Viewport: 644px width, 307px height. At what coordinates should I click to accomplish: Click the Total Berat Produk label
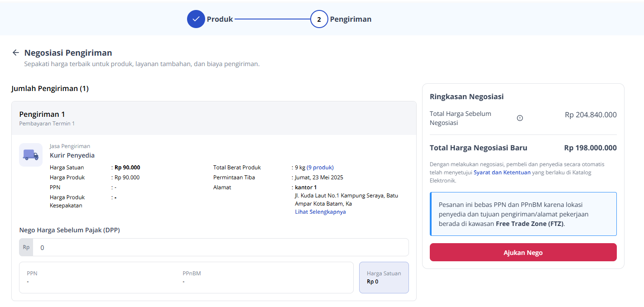tap(237, 168)
